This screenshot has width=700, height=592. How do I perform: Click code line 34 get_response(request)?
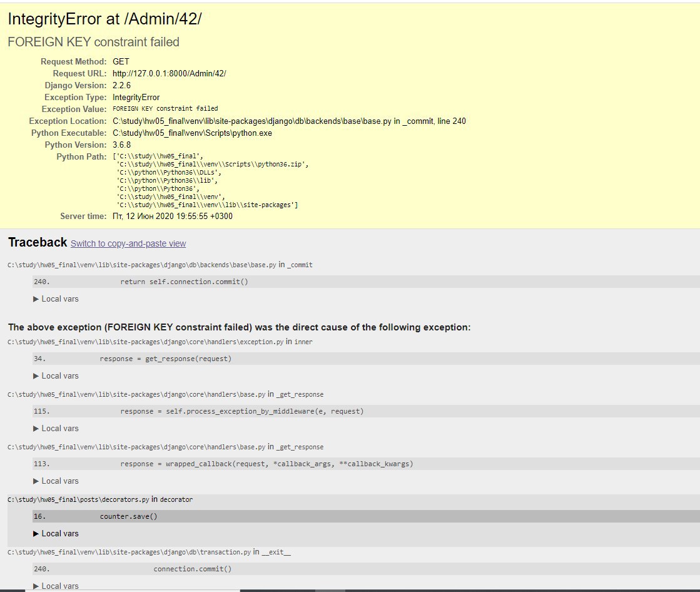click(366, 359)
